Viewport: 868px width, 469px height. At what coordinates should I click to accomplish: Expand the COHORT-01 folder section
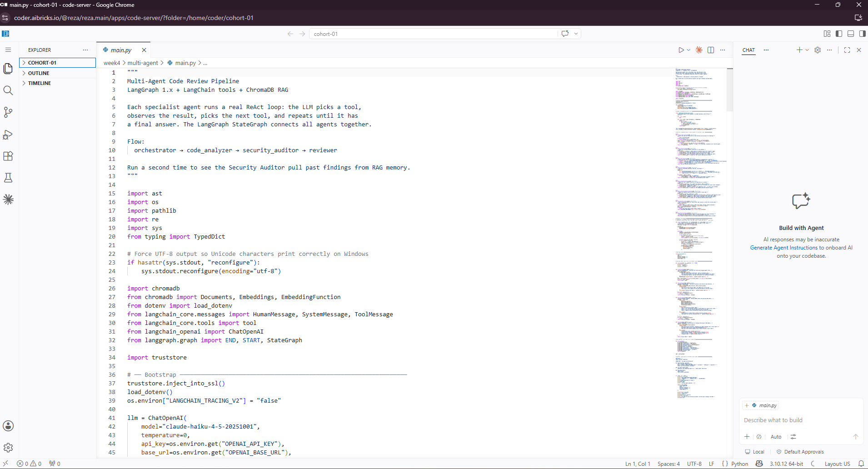57,63
